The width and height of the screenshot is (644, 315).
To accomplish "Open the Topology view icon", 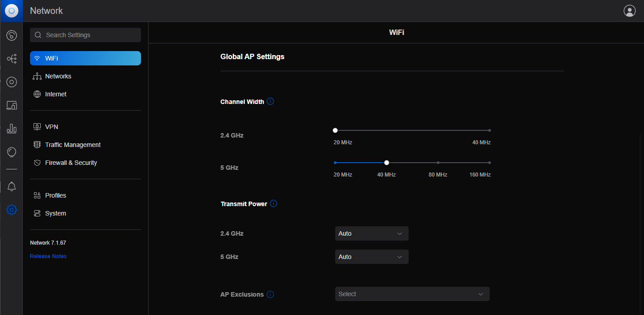I will point(11,58).
